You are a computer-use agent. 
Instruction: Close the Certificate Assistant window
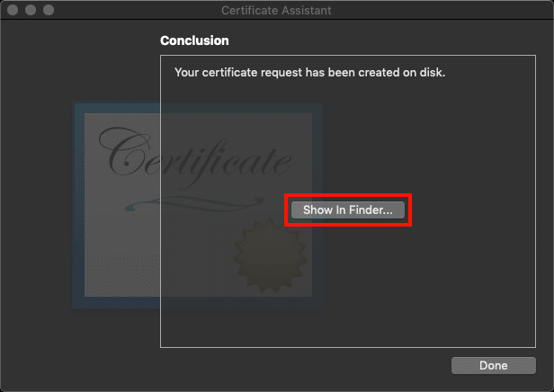coord(13,10)
